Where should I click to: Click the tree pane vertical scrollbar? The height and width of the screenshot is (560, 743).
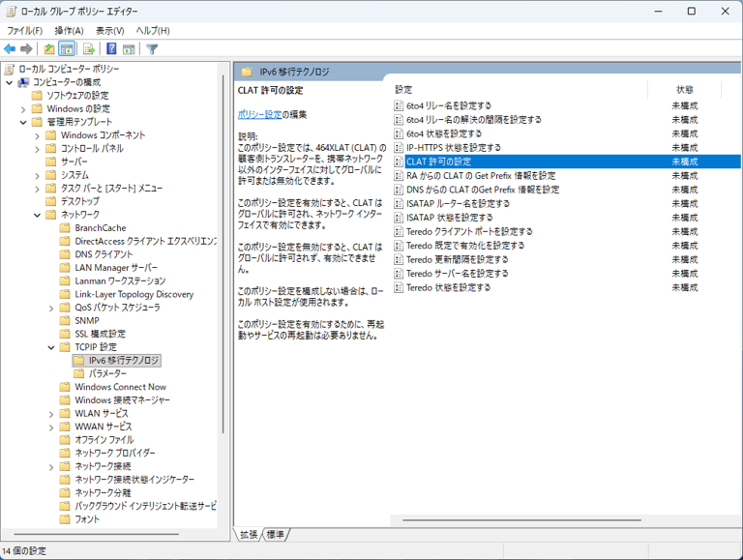point(223,253)
